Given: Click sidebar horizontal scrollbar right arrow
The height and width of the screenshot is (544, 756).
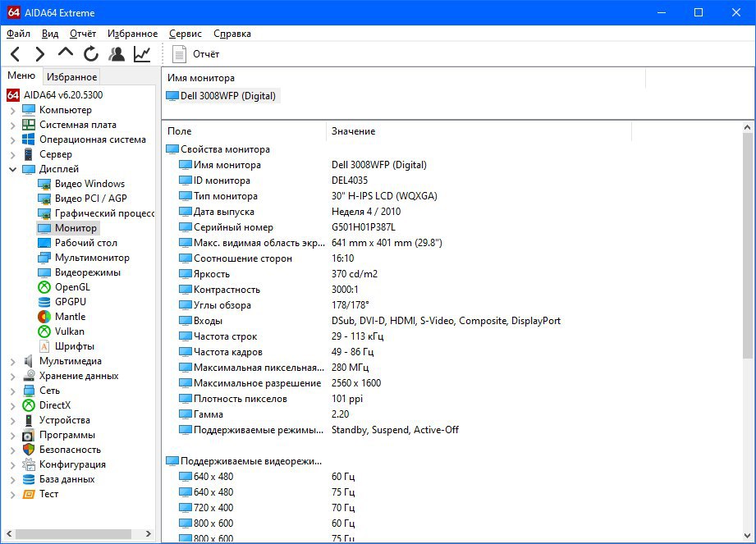Looking at the screenshot, I should tap(148, 534).
